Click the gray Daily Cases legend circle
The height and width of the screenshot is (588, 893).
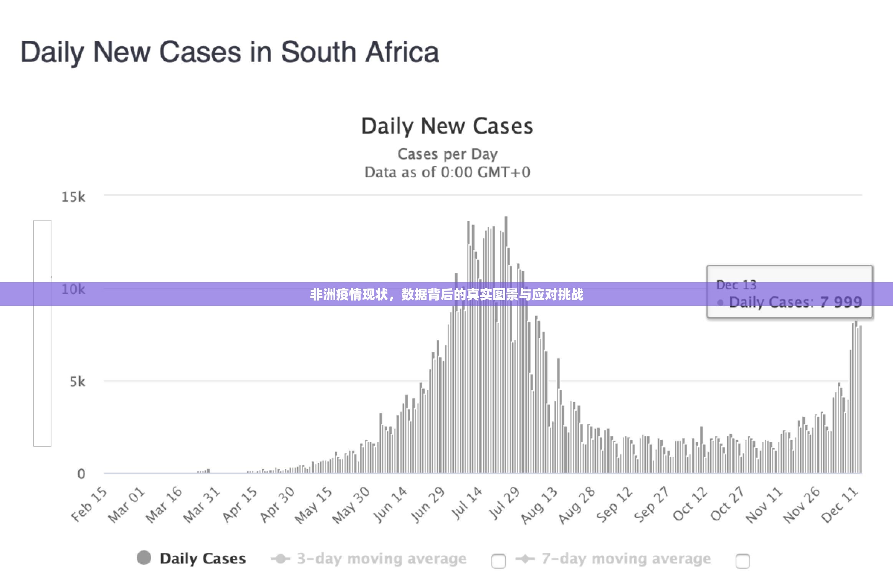click(144, 558)
